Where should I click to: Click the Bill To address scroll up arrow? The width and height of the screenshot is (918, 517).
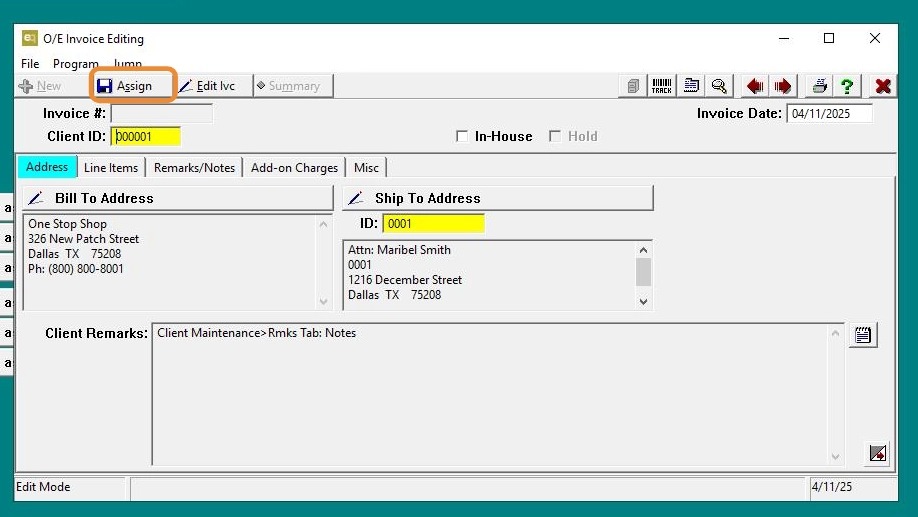[x=323, y=224]
